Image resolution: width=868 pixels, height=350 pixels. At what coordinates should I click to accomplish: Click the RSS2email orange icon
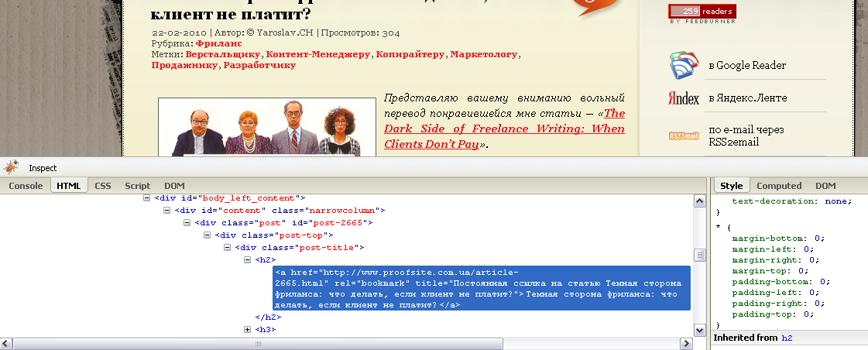click(684, 136)
